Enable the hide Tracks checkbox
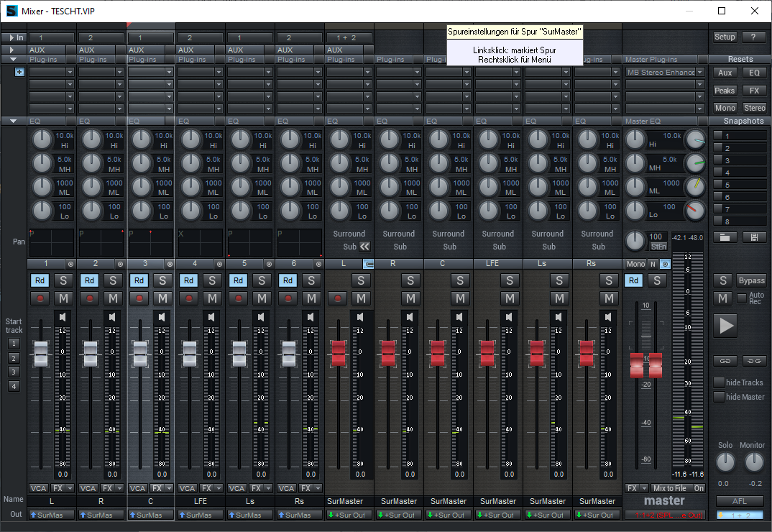The height and width of the screenshot is (532, 772). point(719,382)
